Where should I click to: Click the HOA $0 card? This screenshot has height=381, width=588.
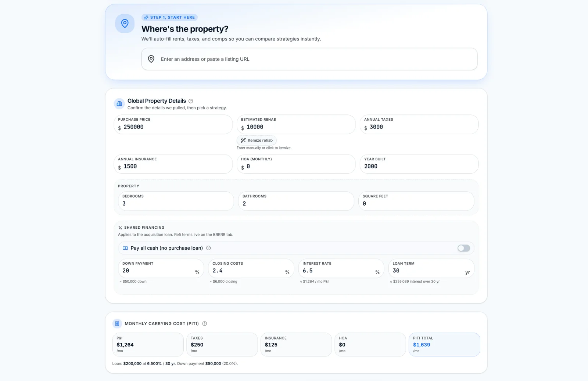(x=370, y=345)
